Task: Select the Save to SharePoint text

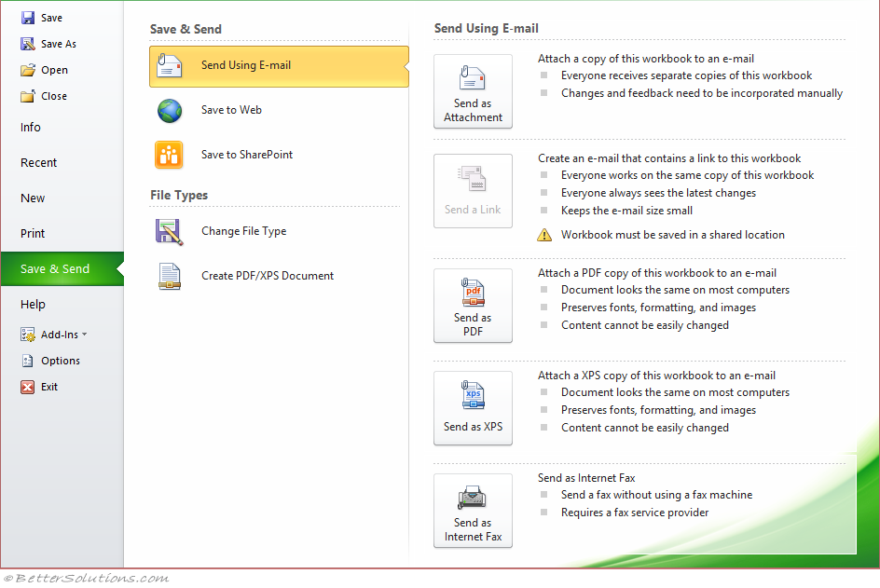Action: pyautogui.click(x=247, y=155)
